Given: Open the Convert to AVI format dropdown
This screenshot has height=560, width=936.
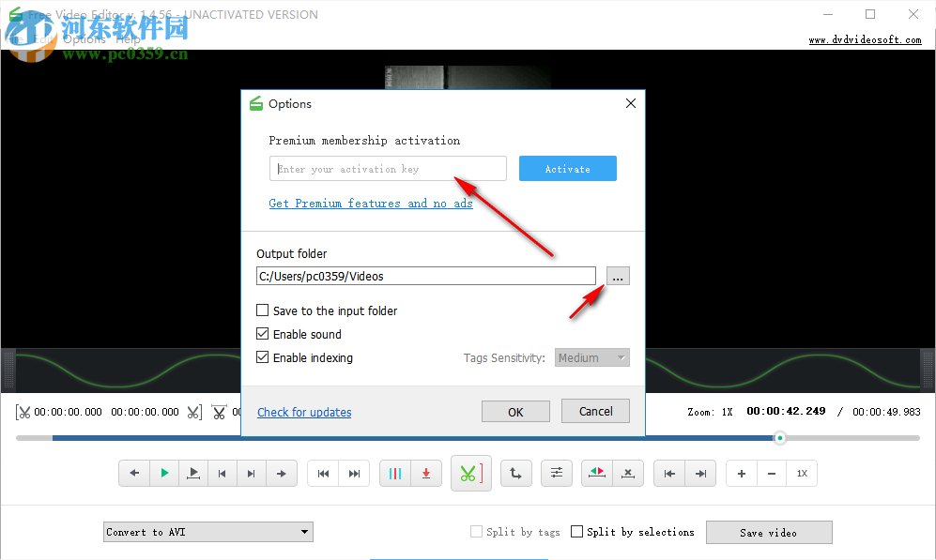Looking at the screenshot, I should point(207,531).
